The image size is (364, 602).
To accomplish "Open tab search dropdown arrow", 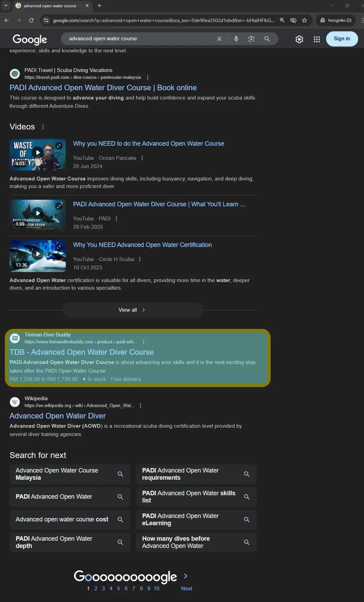I will tap(6, 6).
